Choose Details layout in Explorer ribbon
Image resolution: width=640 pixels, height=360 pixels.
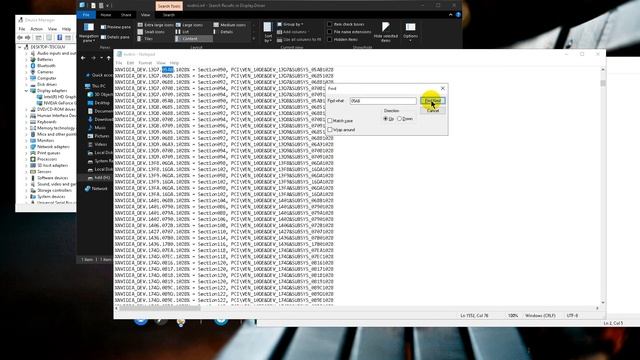coord(223,31)
